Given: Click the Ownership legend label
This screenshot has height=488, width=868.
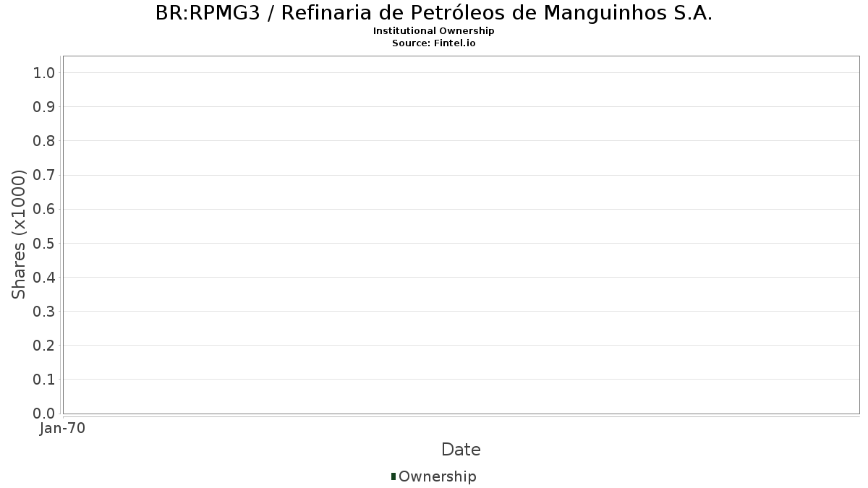Looking at the screenshot, I should (438, 476).
